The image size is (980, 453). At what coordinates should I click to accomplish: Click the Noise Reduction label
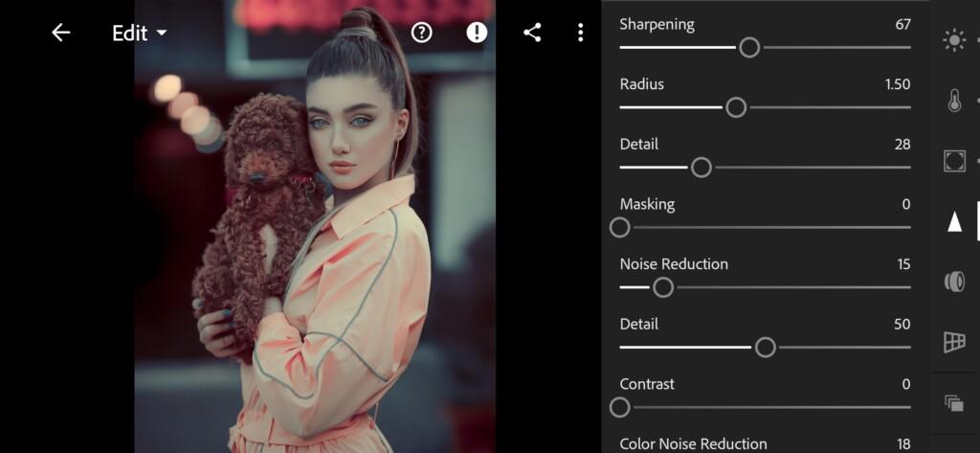pyautogui.click(x=674, y=264)
